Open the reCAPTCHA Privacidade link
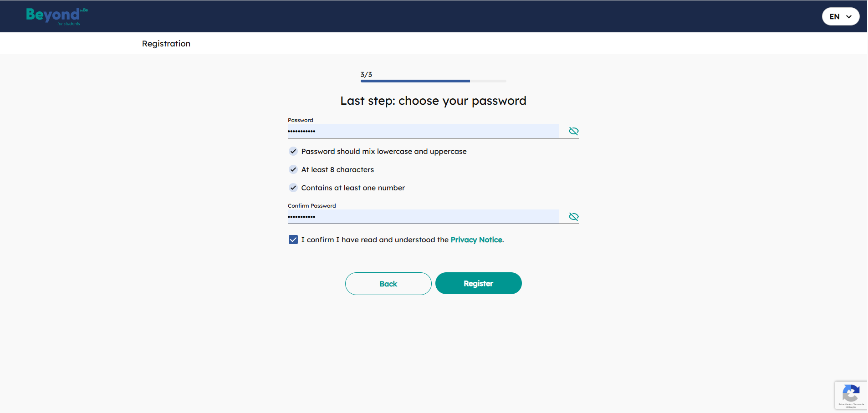 click(x=844, y=404)
